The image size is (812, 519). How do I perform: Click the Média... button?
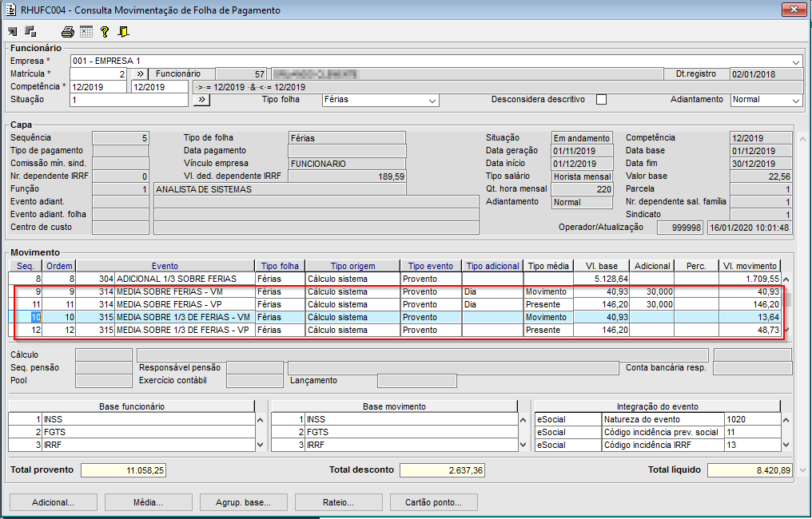coord(148,503)
